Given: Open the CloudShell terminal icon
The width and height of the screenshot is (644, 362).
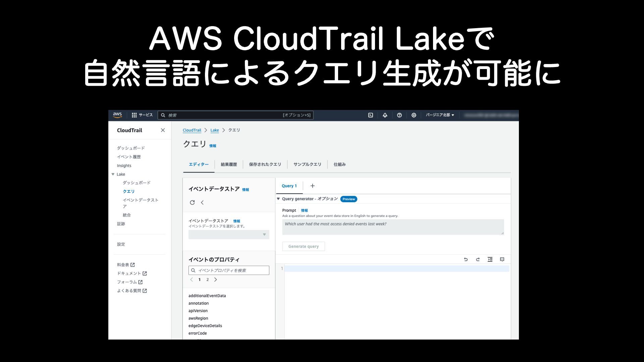Looking at the screenshot, I should tap(370, 115).
